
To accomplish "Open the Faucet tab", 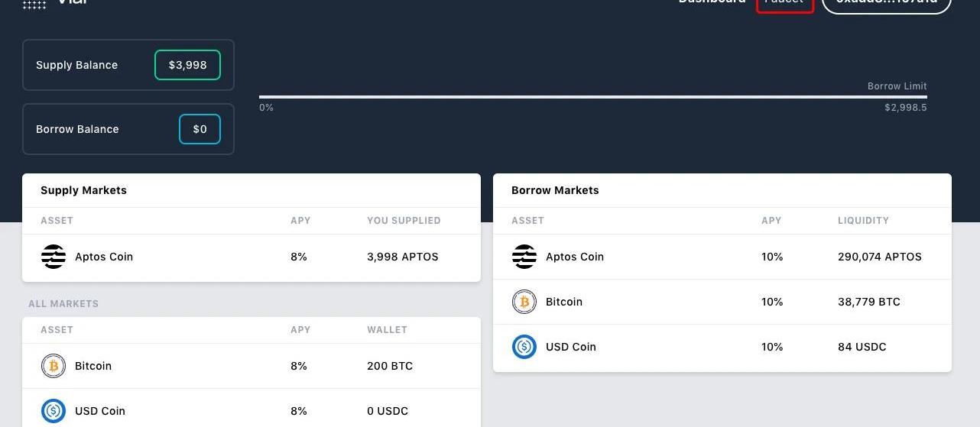I will coord(785,4).
